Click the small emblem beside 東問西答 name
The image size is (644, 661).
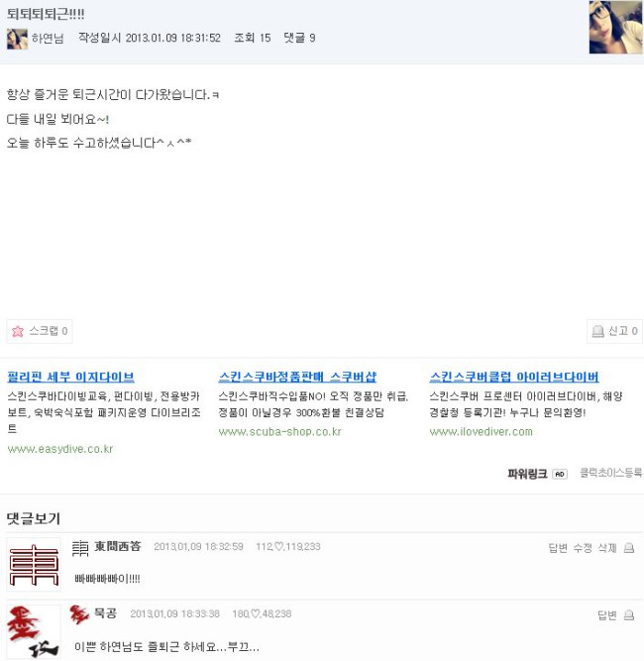80,548
